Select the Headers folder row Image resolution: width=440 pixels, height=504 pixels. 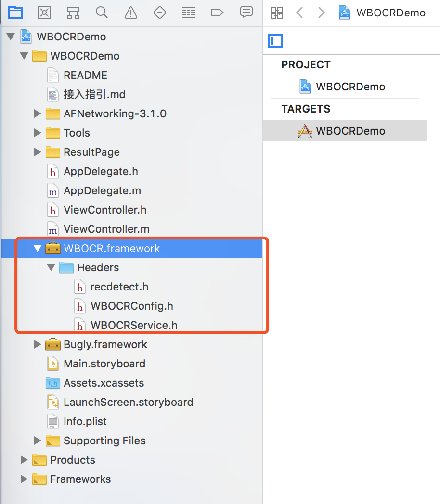(131, 267)
